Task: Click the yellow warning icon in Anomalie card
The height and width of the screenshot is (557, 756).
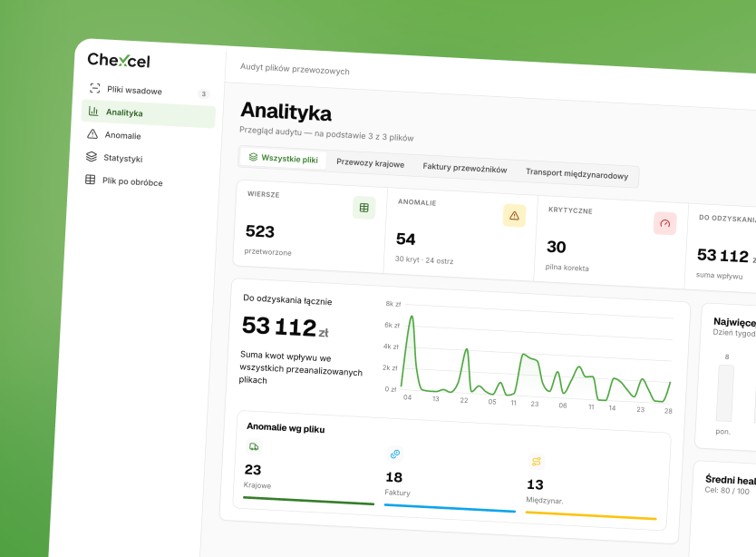Action: (x=515, y=215)
